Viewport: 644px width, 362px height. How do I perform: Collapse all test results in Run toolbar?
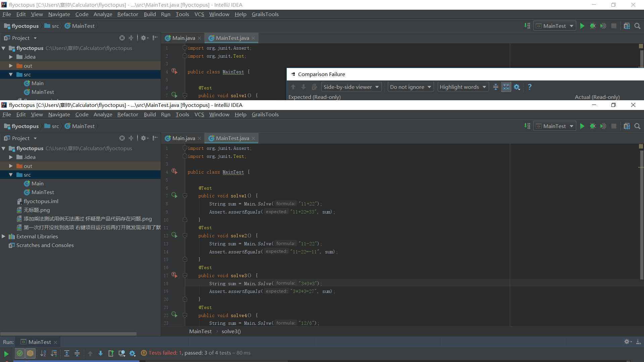coord(77,353)
